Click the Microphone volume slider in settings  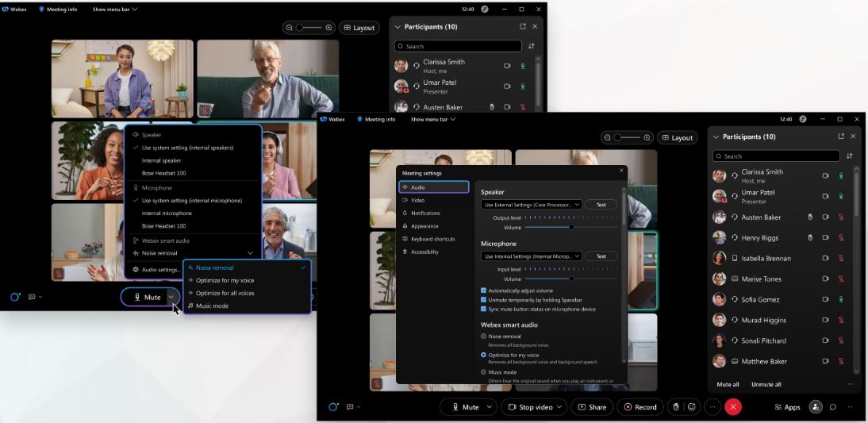pos(570,279)
